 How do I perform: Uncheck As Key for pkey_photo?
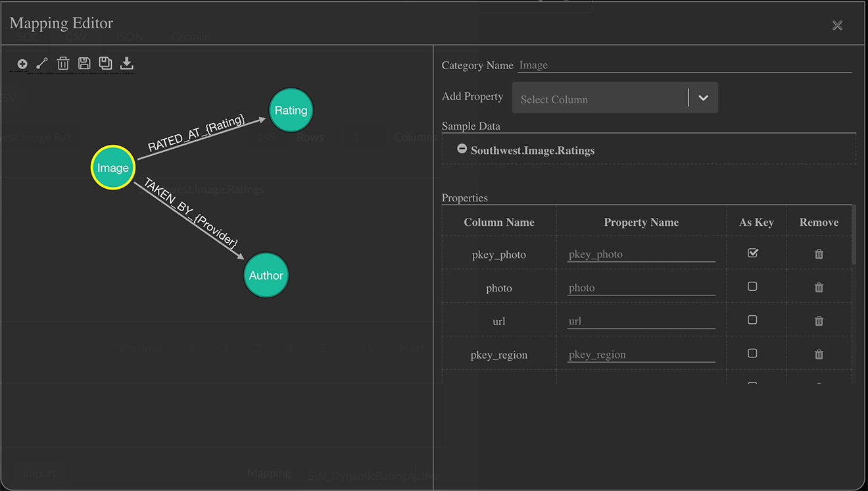tap(753, 253)
